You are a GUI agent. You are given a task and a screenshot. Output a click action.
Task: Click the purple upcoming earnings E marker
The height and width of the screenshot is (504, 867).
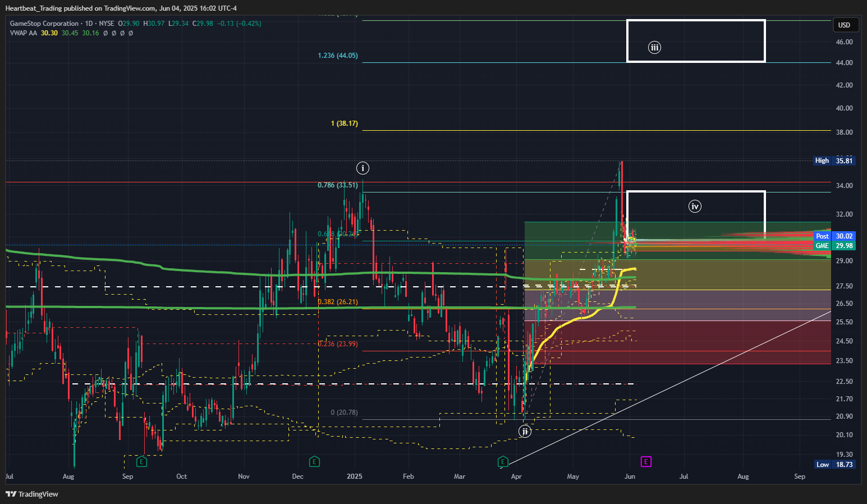[x=646, y=461]
